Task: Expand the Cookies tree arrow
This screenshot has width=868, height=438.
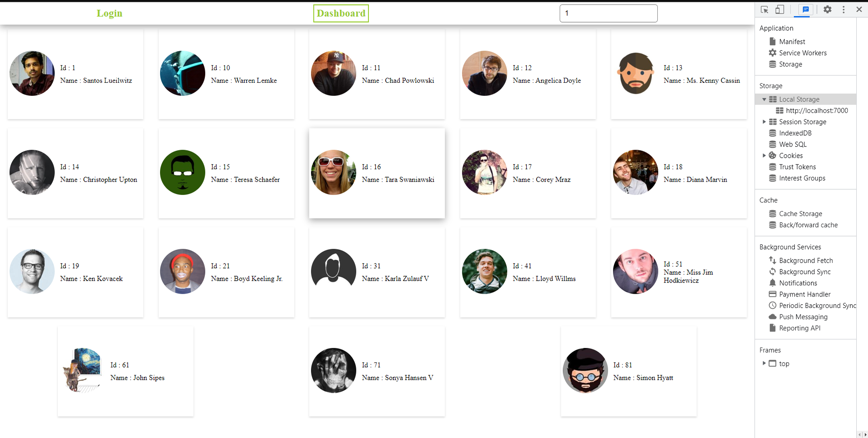Action: coord(764,155)
